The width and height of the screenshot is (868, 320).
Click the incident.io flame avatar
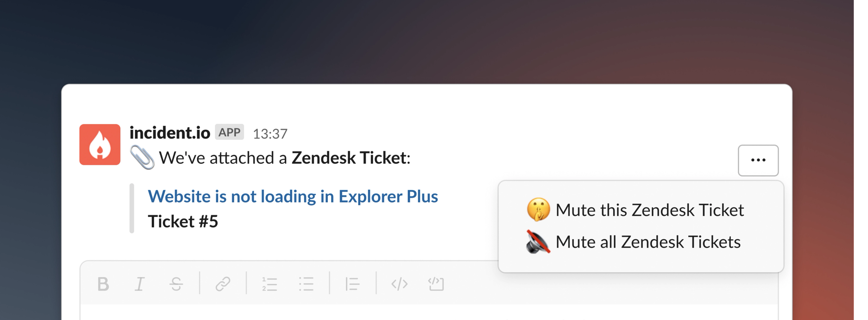100,144
